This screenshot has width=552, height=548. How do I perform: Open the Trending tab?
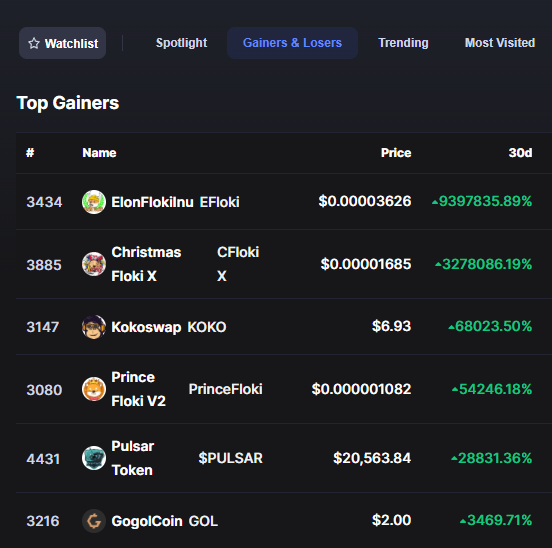coord(403,43)
